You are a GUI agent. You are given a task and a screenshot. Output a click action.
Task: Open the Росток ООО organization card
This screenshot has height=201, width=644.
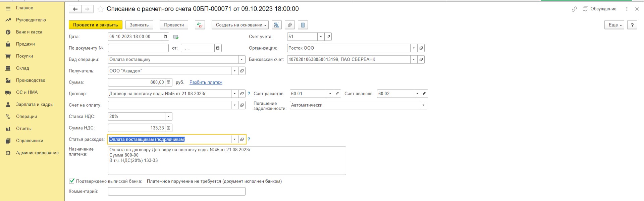421,48
